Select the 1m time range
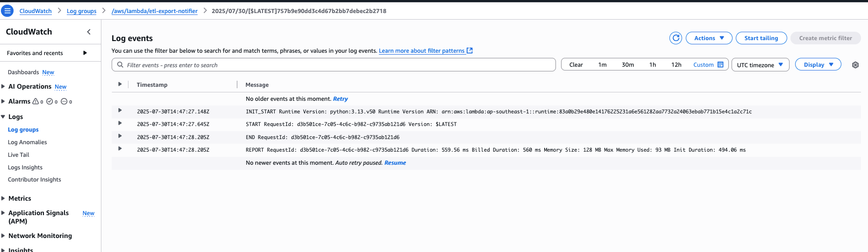Screen dimensions: 868x252 click(602, 65)
